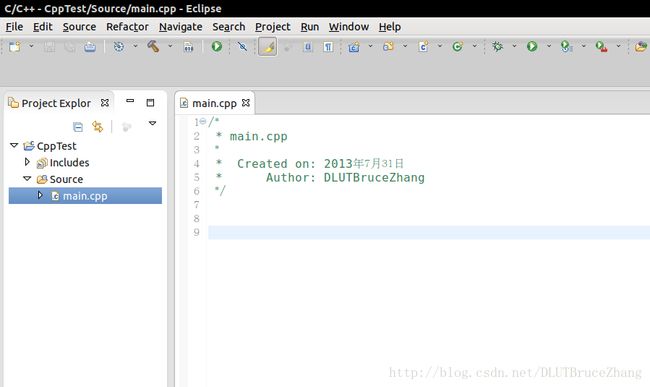Image resolution: width=650 pixels, height=387 pixels.
Task: Open the Run menu
Action: 310,27
